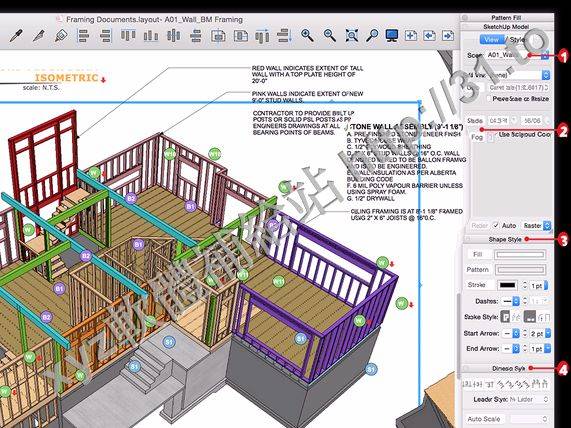Viewport: 571px width, 428px height.
Task: Click center horizontally on page icon
Action: [218, 36]
